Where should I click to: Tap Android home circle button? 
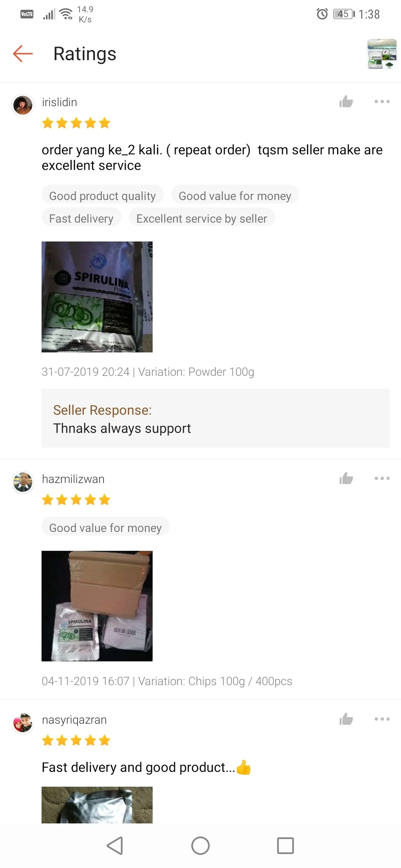click(x=200, y=846)
